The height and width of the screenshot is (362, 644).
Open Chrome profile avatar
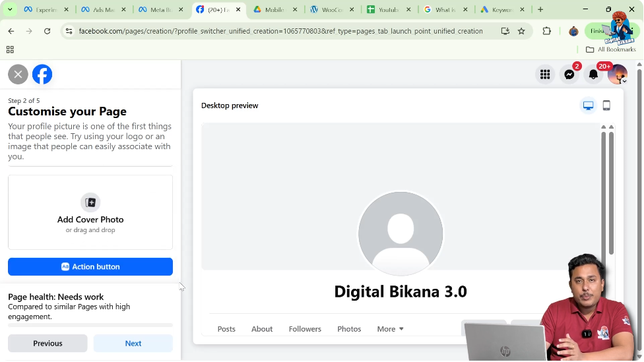[x=573, y=31]
